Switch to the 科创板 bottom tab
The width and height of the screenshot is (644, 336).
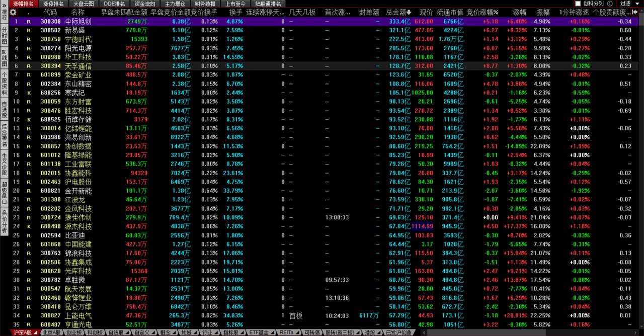pyautogui.click(x=95, y=332)
